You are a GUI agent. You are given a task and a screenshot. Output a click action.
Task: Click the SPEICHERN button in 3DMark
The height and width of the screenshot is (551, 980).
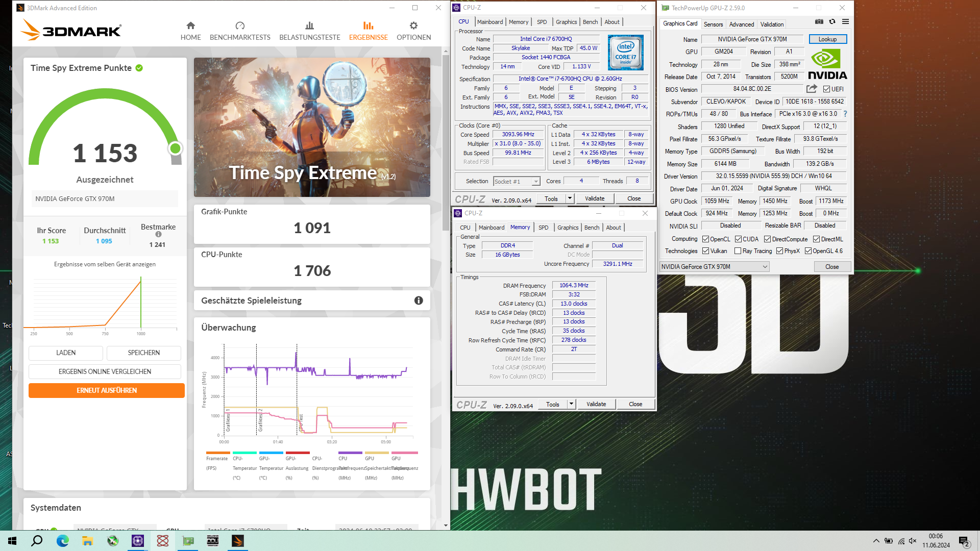[x=143, y=353]
